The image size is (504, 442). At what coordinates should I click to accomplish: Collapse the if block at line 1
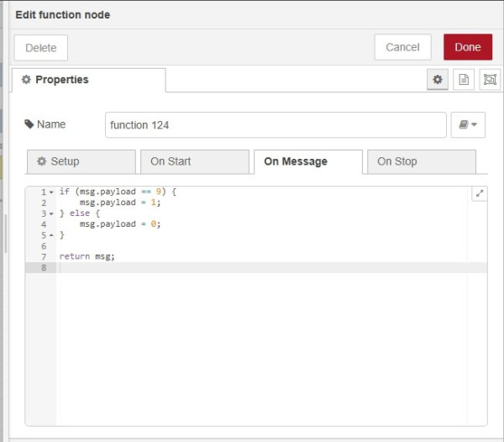[x=51, y=192]
